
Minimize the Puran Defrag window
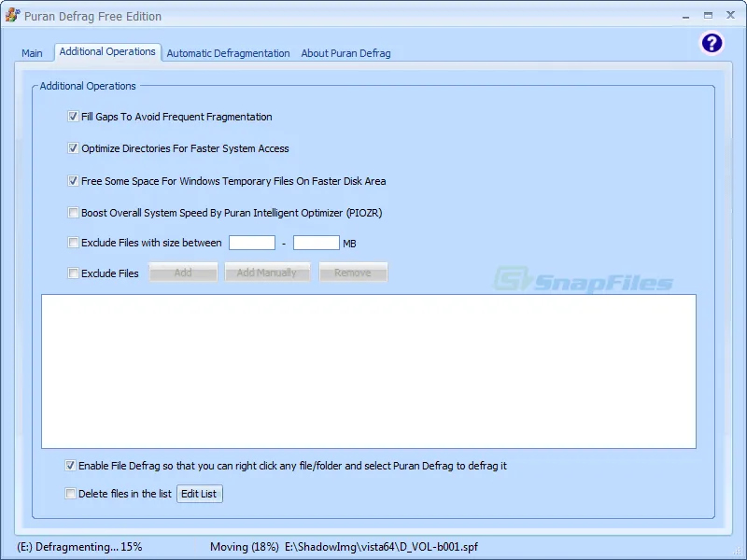(x=685, y=16)
